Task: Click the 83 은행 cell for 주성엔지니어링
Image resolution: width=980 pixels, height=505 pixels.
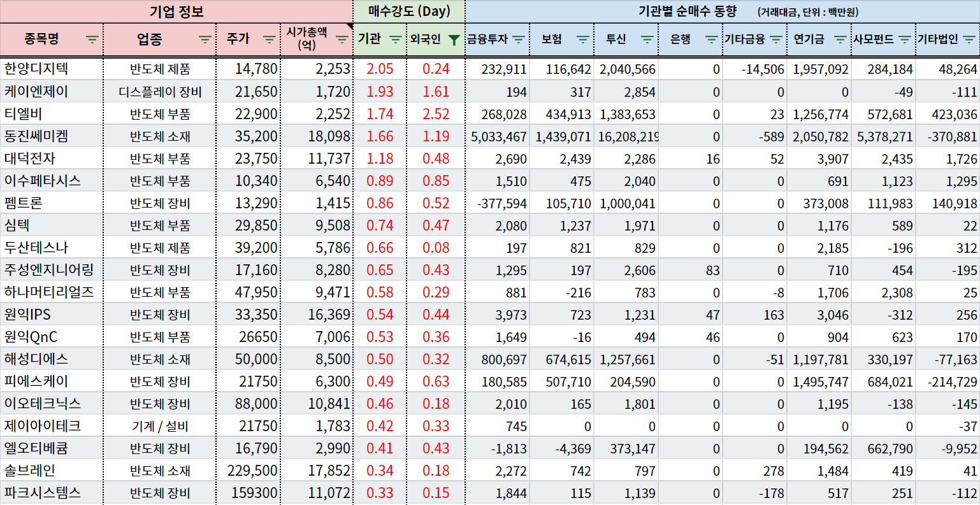Action: pyautogui.click(x=691, y=270)
